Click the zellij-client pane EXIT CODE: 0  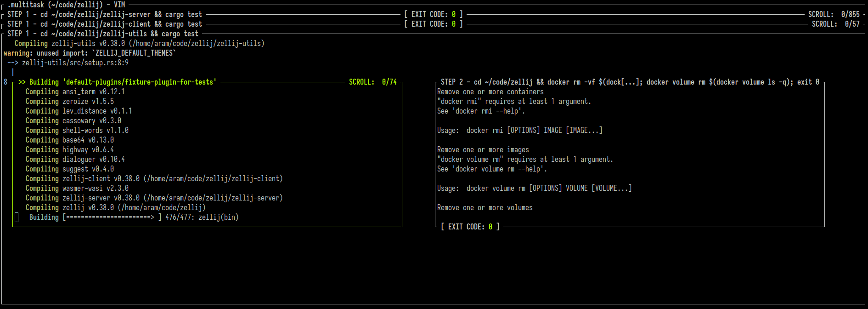click(434, 24)
